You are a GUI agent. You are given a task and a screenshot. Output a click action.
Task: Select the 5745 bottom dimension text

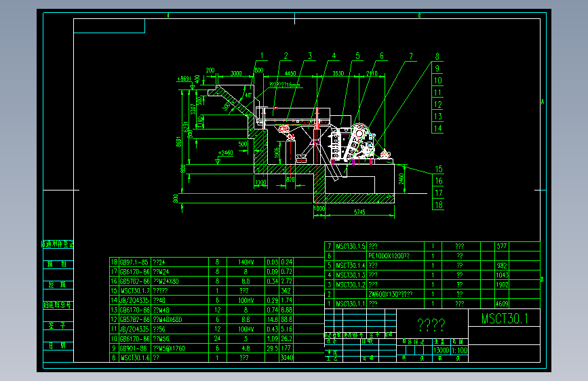[x=359, y=212]
